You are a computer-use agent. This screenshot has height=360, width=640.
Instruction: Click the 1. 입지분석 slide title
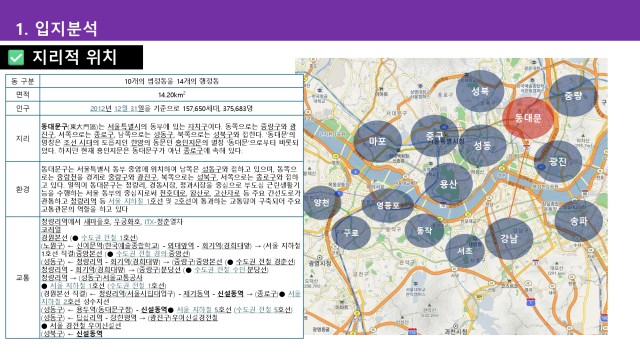pos(56,29)
